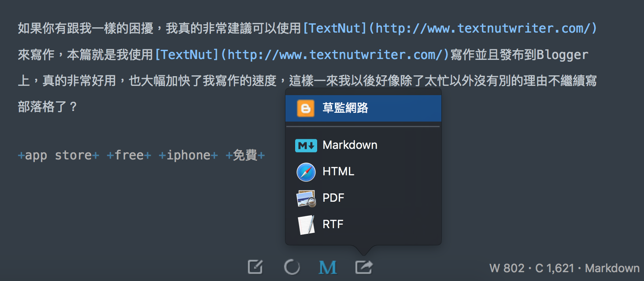The width and height of the screenshot is (644, 281).
Task: Select the +free+ tag
Action: [x=129, y=155]
